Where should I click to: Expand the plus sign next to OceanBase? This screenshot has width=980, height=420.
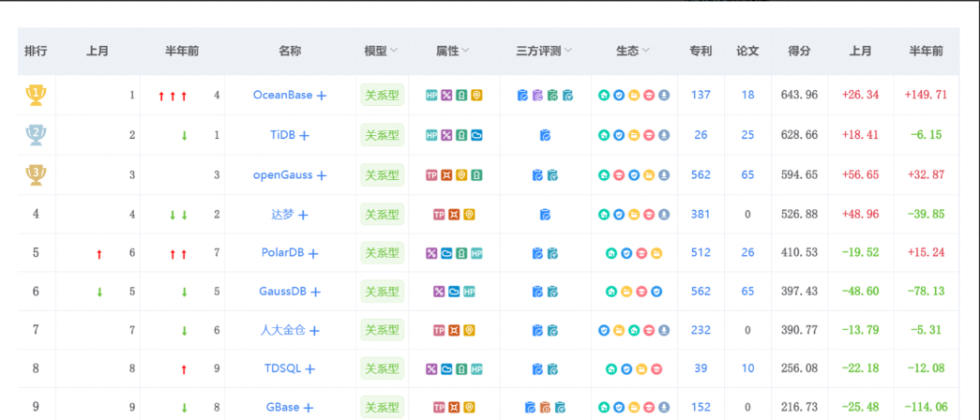322,96
